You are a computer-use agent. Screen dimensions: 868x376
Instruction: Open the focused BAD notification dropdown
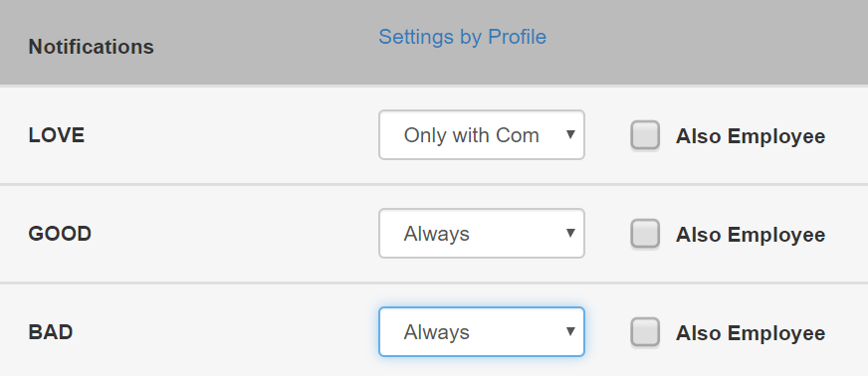click(x=482, y=332)
